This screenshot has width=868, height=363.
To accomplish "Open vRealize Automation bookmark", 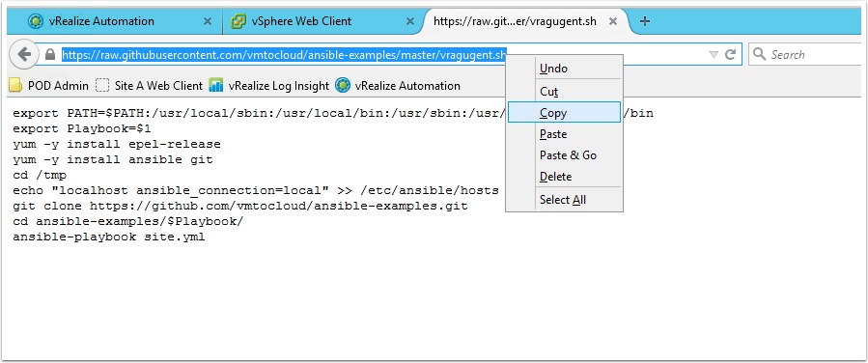I will point(398,86).
